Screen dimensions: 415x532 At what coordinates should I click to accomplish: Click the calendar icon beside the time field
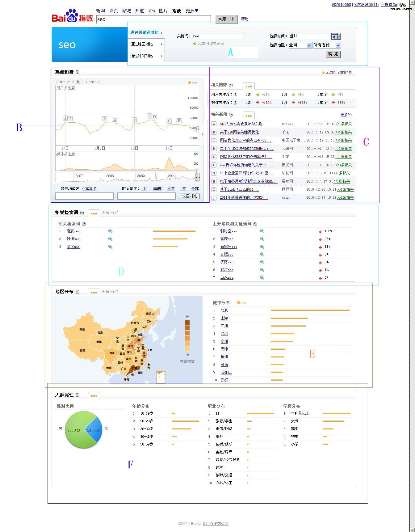coord(334,36)
